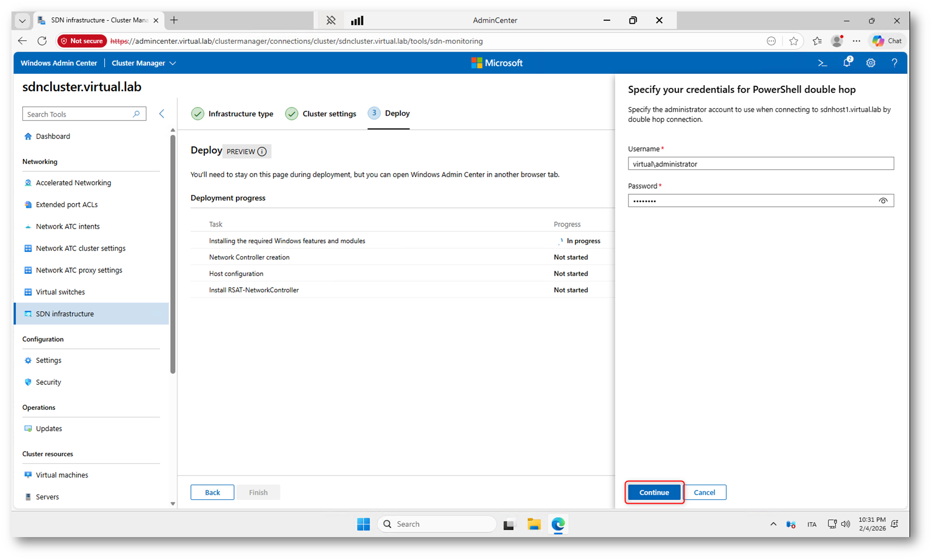Cancel the credentials dialog

click(704, 492)
